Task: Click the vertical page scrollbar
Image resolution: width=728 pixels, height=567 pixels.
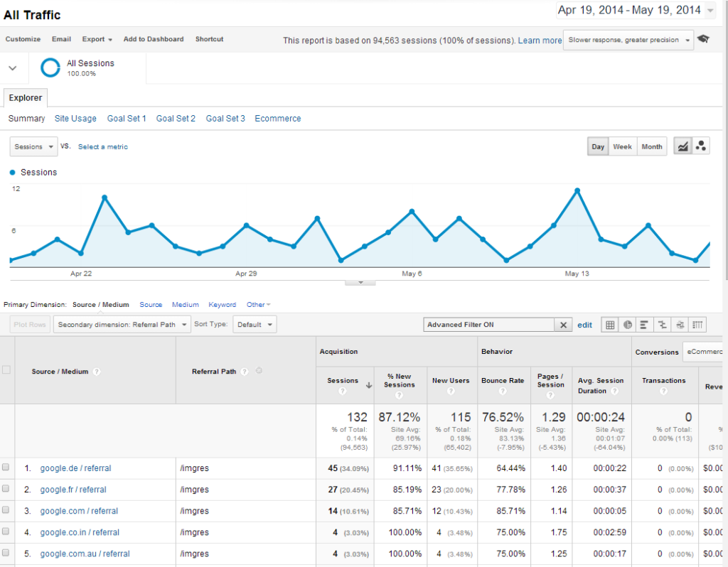Action: tap(726, 139)
